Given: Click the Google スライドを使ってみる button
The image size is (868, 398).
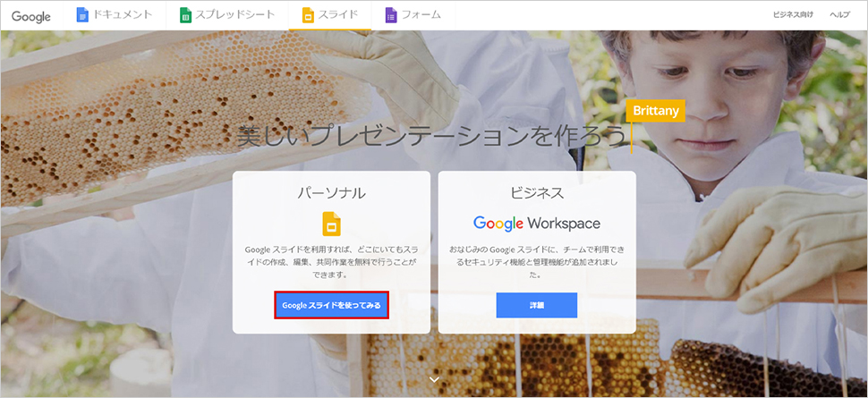Looking at the screenshot, I should 332,305.
